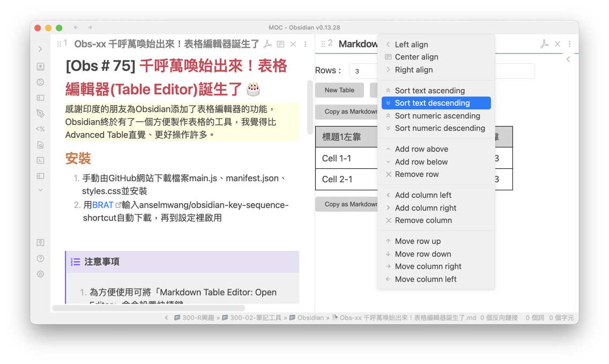Image resolution: width=609 pixels, height=364 pixels.
Task: Open the command palette terminal icon
Action: click(40, 160)
